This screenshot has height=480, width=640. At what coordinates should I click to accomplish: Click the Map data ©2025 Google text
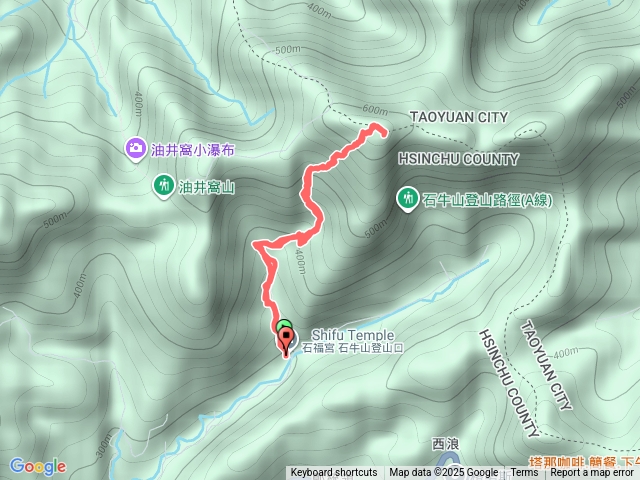pyautogui.click(x=443, y=473)
